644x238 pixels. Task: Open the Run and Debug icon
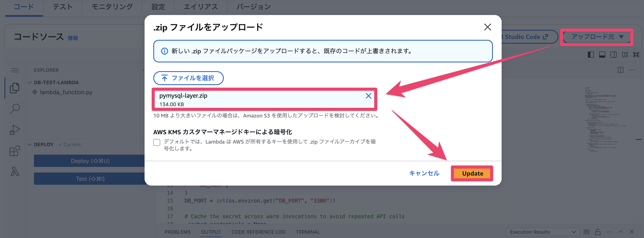coord(15,130)
